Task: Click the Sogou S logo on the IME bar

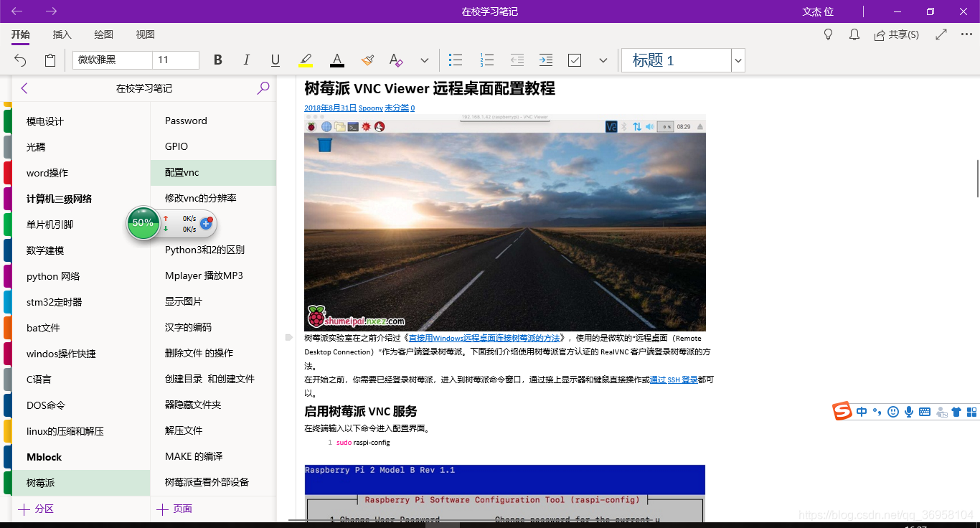Action: 842,412
